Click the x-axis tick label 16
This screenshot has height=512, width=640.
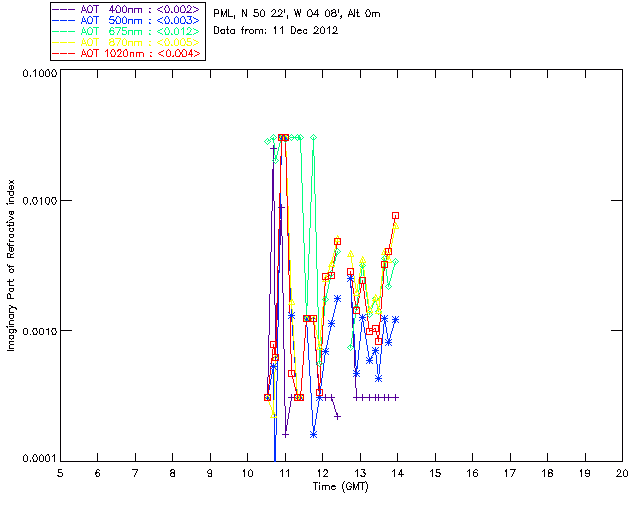click(x=473, y=473)
